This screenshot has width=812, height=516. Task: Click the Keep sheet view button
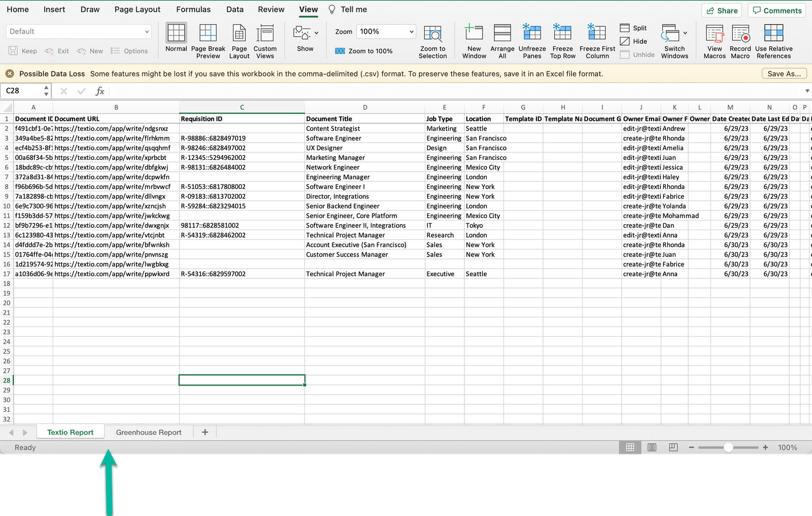(x=23, y=51)
